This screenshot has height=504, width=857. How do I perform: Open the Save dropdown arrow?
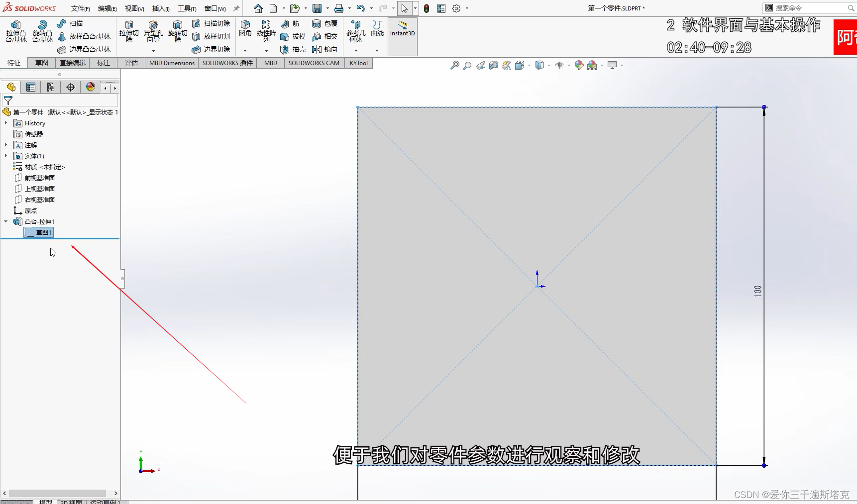coord(327,8)
